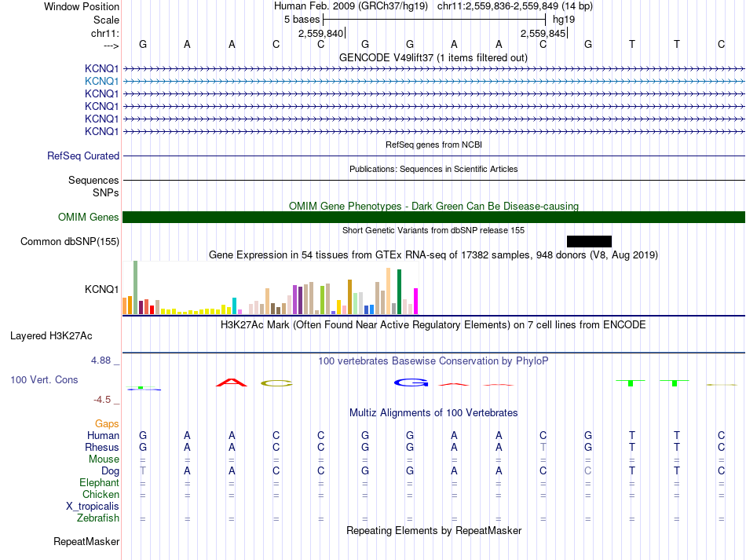Viewport: 746px width, 560px height.
Task: Click the blue G in PhyloP conservation logo
Action: coord(411,382)
